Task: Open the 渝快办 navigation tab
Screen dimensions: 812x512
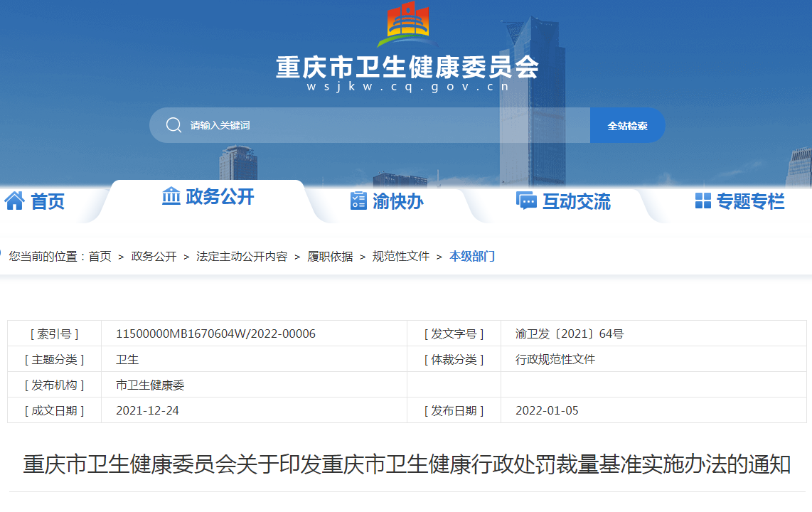Action: [x=388, y=201]
